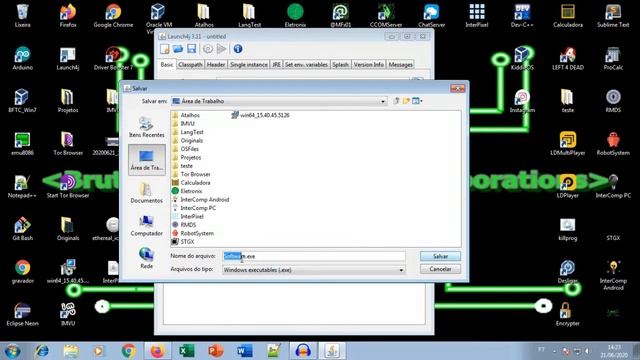The image size is (640, 360).
Task: Click the Arduino desktop icon
Action: pos(22,58)
